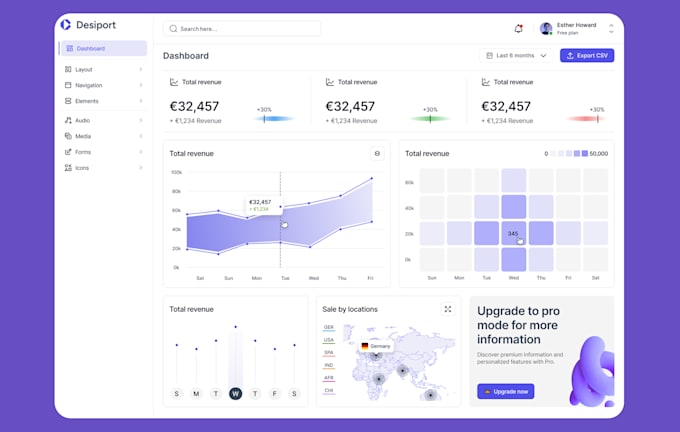Open the Last 6 months dropdown
This screenshot has width=680, height=432.
[516, 56]
